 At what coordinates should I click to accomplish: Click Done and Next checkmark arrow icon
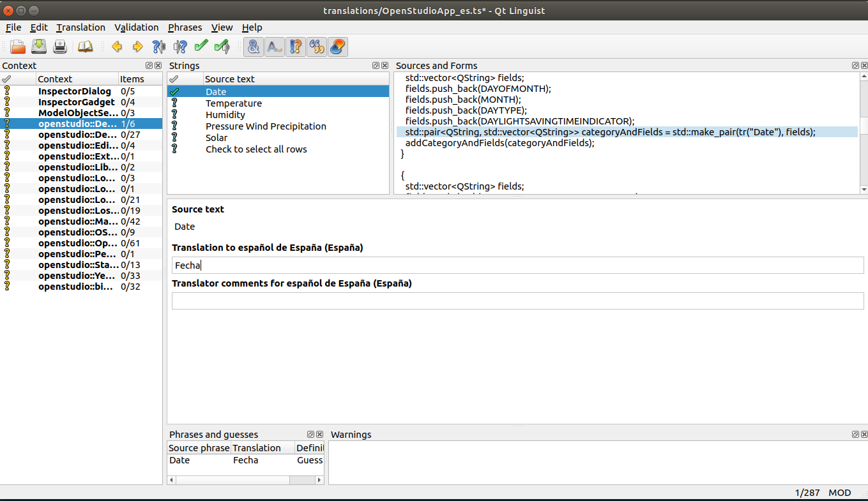click(x=222, y=47)
